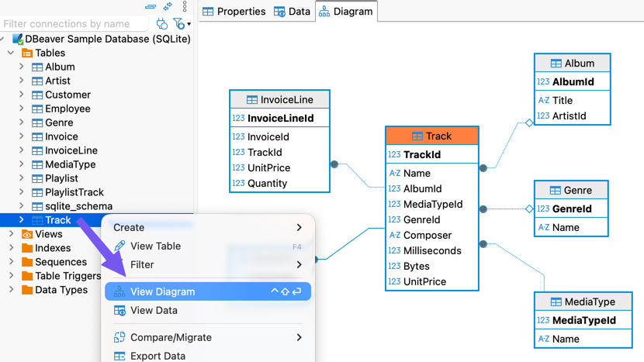Click the Compare/Migrate menu icon
The height and width of the screenshot is (362, 644).
119,337
